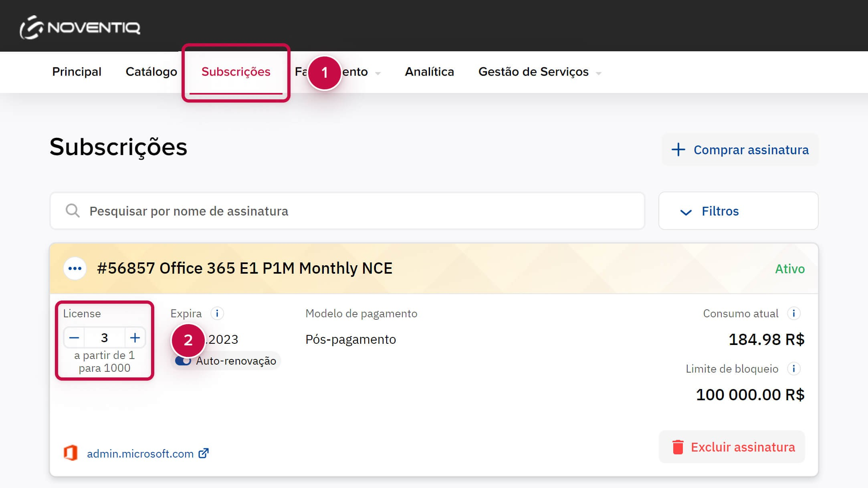This screenshot has height=488, width=868.
Task: Click the magnifying glass search icon
Action: coord(73,211)
